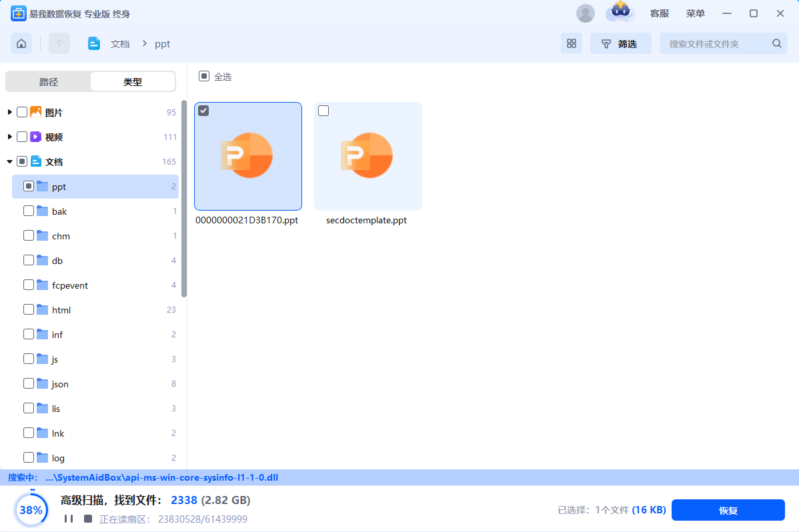The width and height of the screenshot is (799, 532).
Task: Uncheck the 0000000021D3B170.ppt file checkbox
Action: [x=203, y=111]
